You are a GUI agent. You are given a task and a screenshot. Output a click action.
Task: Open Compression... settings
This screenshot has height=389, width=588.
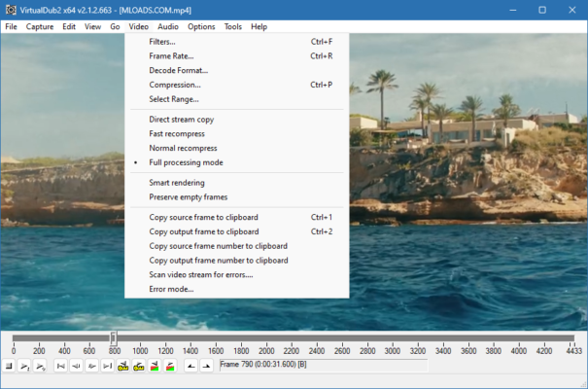(236, 85)
